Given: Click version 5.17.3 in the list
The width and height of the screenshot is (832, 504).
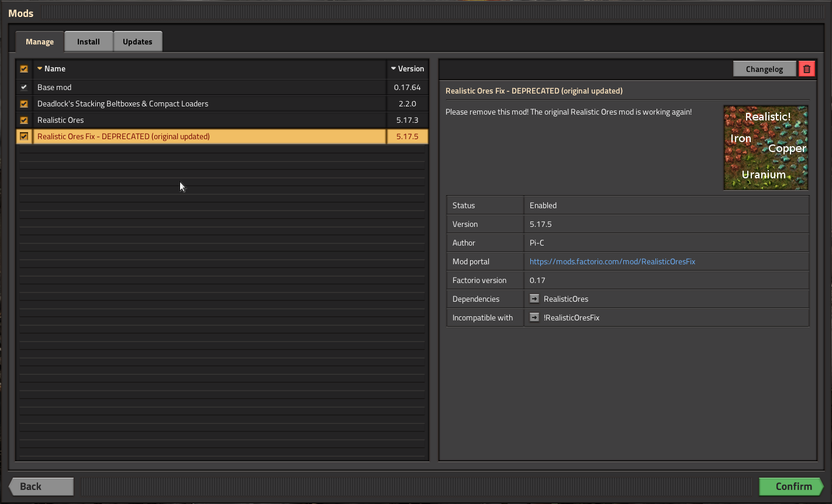Looking at the screenshot, I should point(408,120).
